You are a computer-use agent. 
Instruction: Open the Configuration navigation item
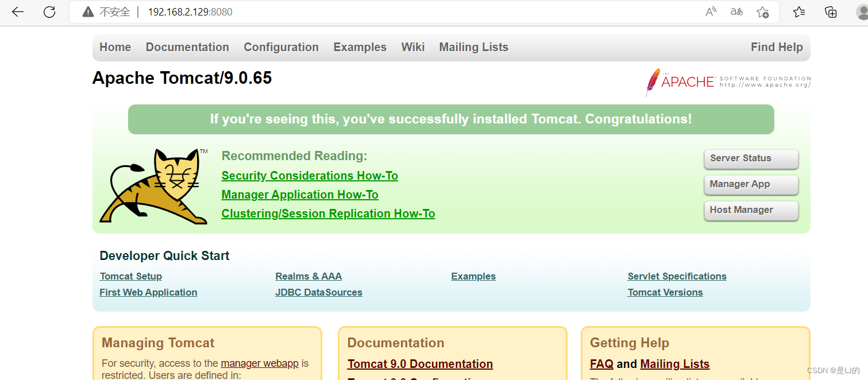pyautogui.click(x=281, y=48)
